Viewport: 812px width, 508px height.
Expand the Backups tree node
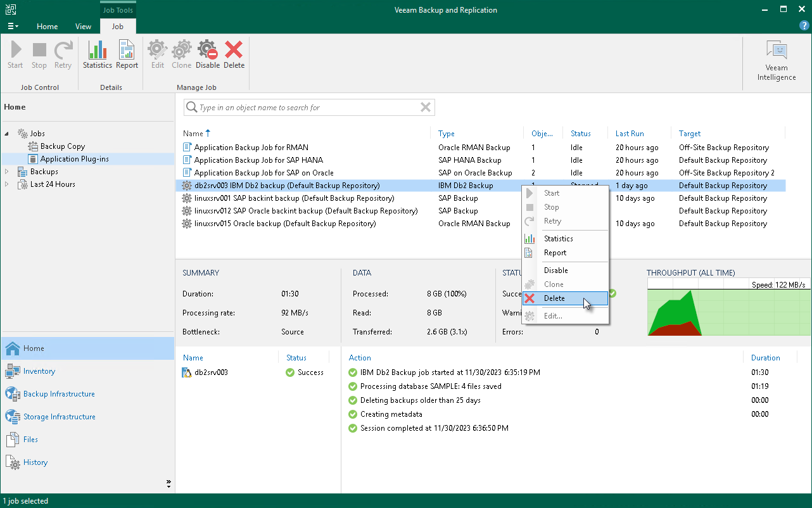coord(7,172)
